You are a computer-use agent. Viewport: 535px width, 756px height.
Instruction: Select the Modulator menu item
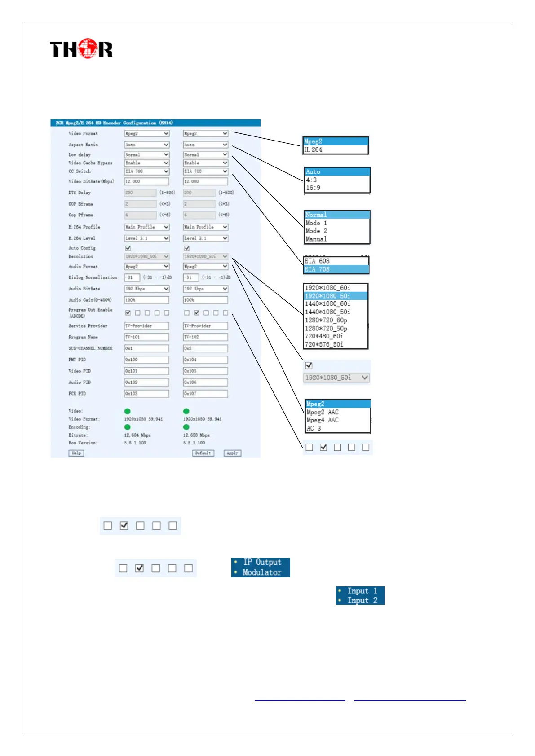point(262,572)
